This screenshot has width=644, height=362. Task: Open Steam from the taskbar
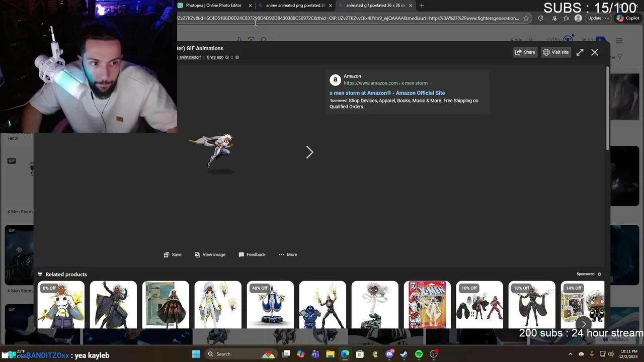pyautogui.click(x=404, y=354)
